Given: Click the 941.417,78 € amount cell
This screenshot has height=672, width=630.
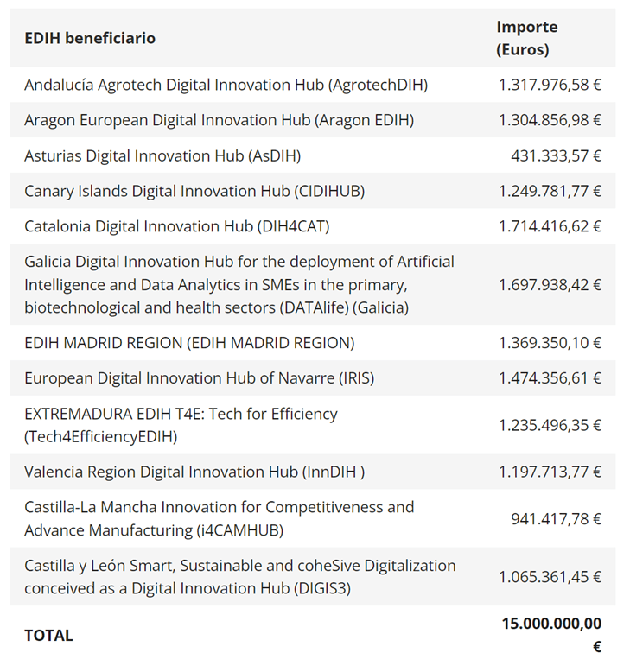Looking at the screenshot, I should point(557,518).
